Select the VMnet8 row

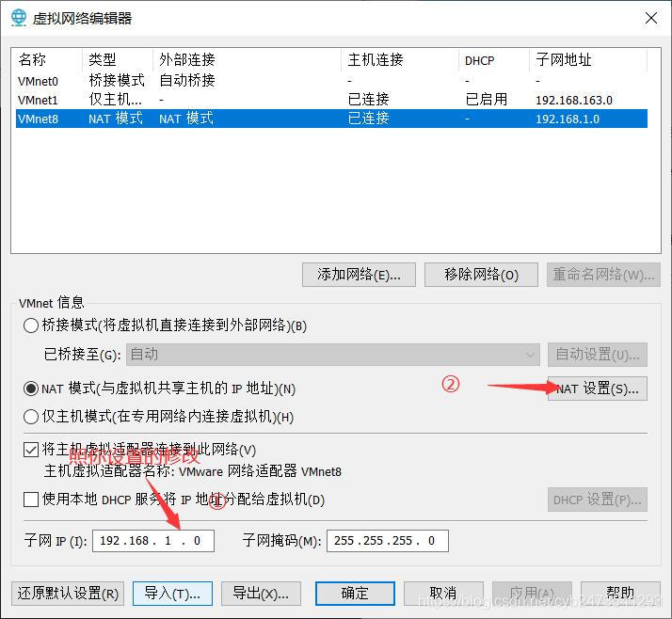coord(331,119)
